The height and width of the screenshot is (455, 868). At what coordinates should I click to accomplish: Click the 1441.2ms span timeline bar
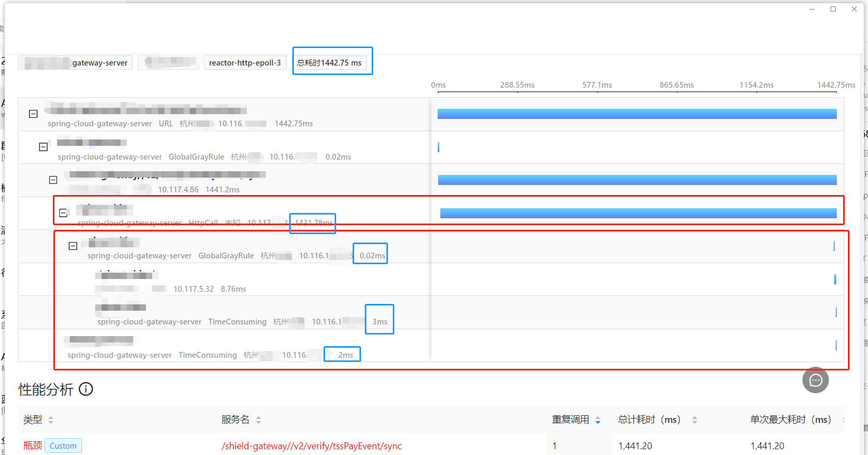[x=637, y=180]
